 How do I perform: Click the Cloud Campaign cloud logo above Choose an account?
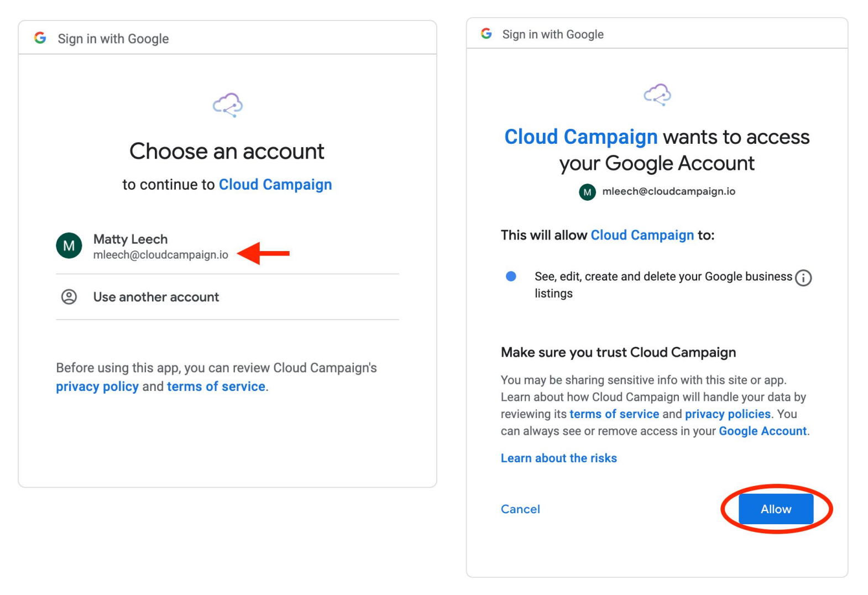pos(228,105)
